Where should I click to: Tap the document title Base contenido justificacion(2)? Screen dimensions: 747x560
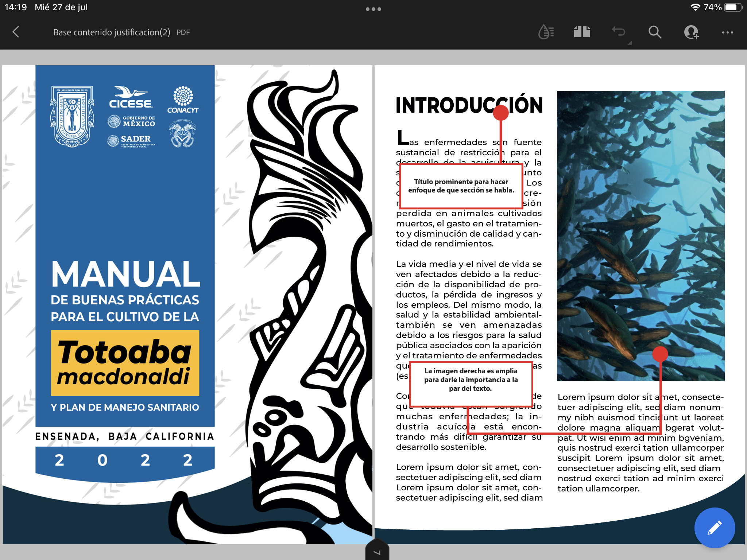click(x=112, y=32)
